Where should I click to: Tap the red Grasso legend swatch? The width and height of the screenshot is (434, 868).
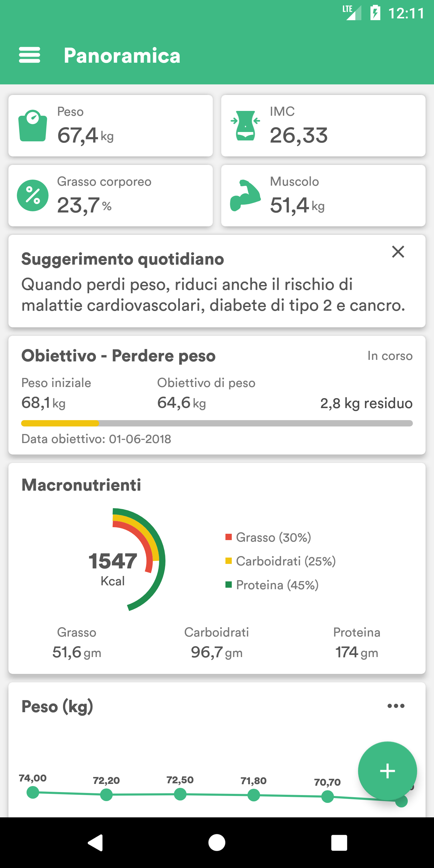click(228, 537)
